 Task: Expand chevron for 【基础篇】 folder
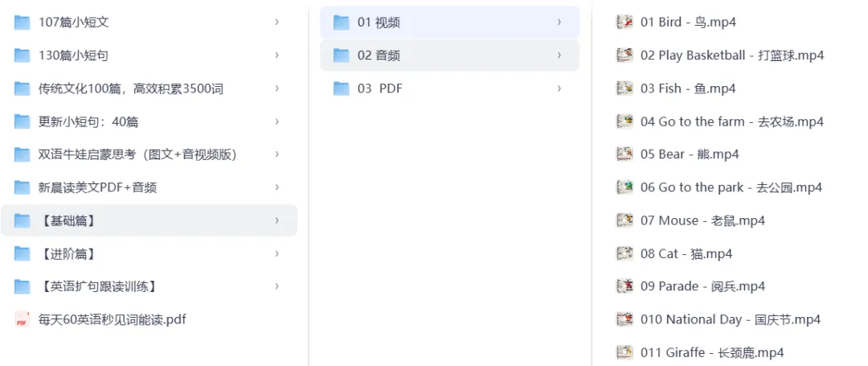tap(277, 220)
